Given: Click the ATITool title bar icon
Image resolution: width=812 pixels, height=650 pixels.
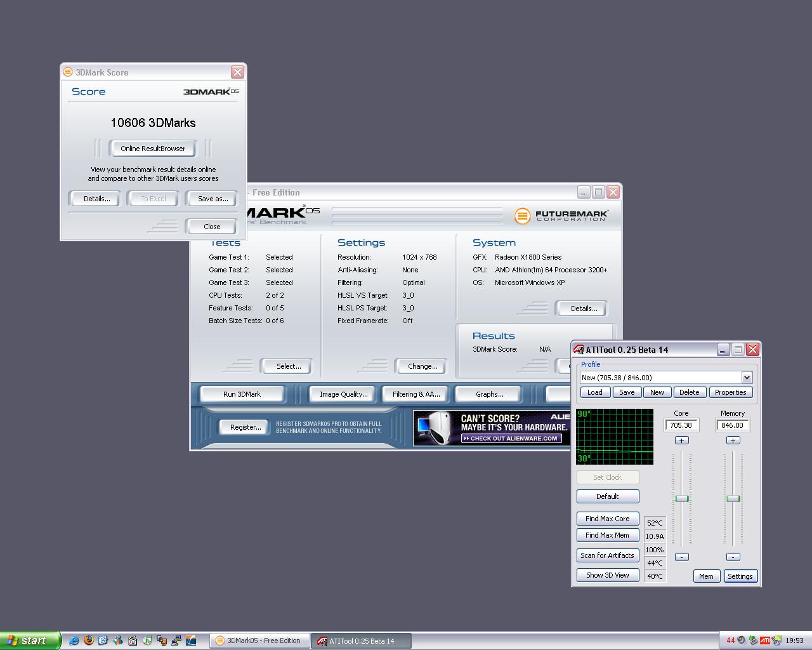Looking at the screenshot, I should [579, 350].
